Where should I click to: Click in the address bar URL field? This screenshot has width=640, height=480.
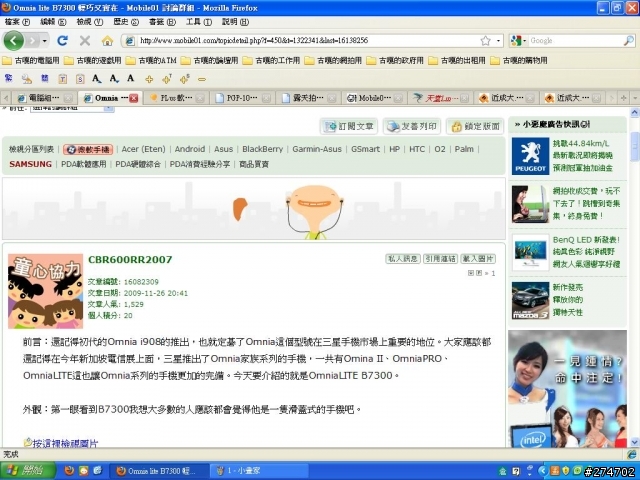[306, 40]
